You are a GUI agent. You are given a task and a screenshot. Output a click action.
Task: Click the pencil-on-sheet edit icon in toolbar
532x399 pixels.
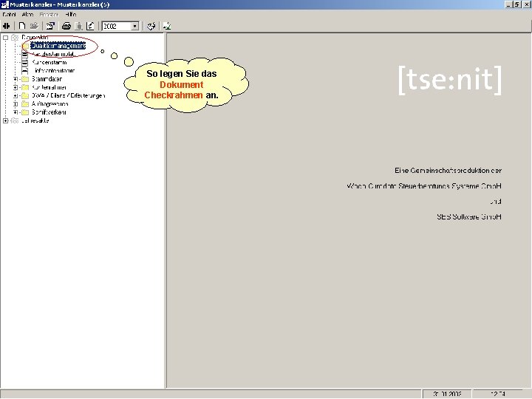pos(90,26)
